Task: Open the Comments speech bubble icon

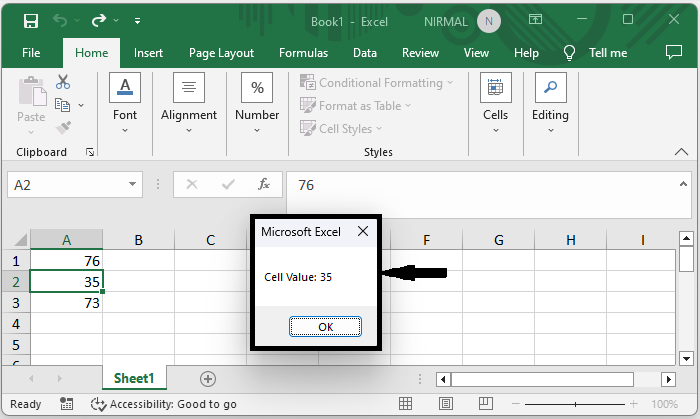Action: [x=674, y=53]
